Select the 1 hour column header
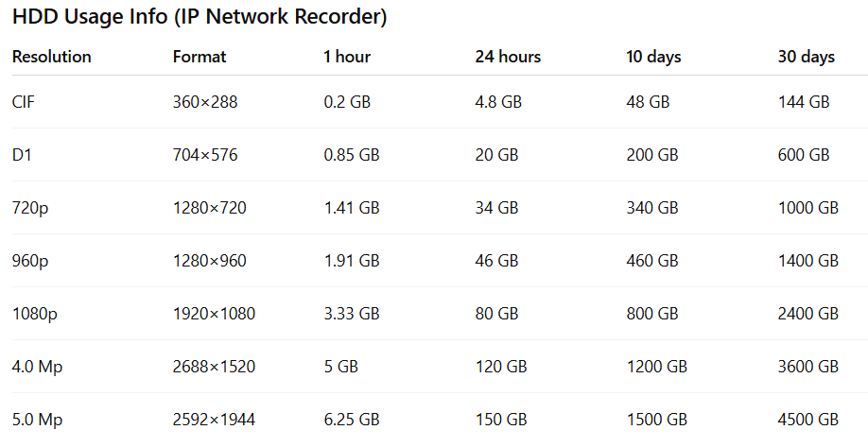 pos(347,57)
